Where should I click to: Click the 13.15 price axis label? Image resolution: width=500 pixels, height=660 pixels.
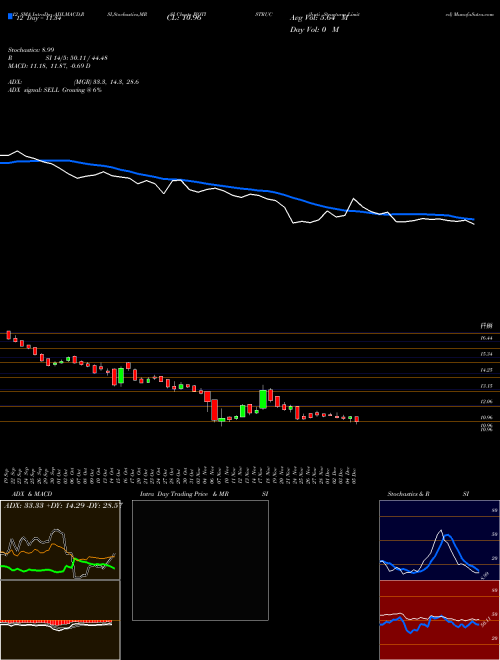[x=486, y=386]
